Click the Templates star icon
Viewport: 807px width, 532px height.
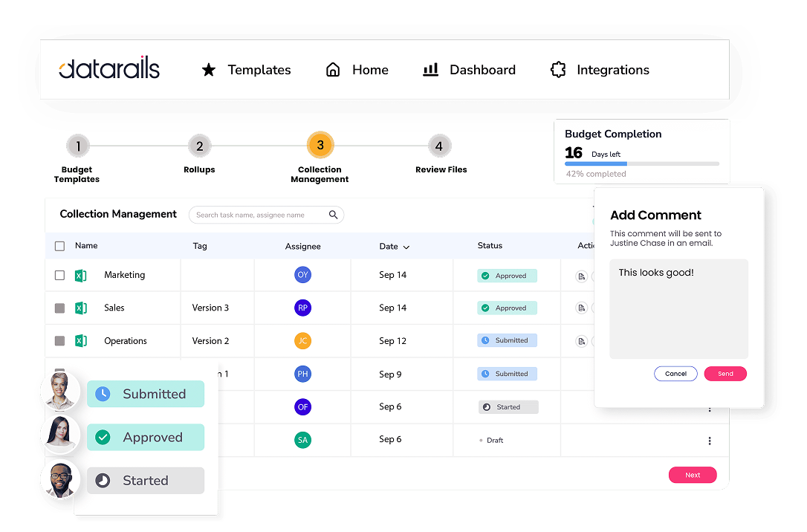[209, 70]
